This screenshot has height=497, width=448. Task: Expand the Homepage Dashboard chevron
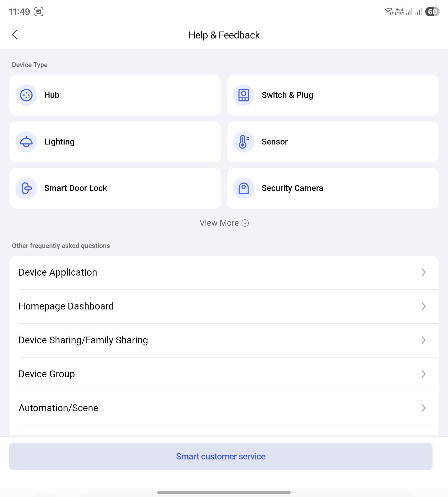click(x=423, y=306)
